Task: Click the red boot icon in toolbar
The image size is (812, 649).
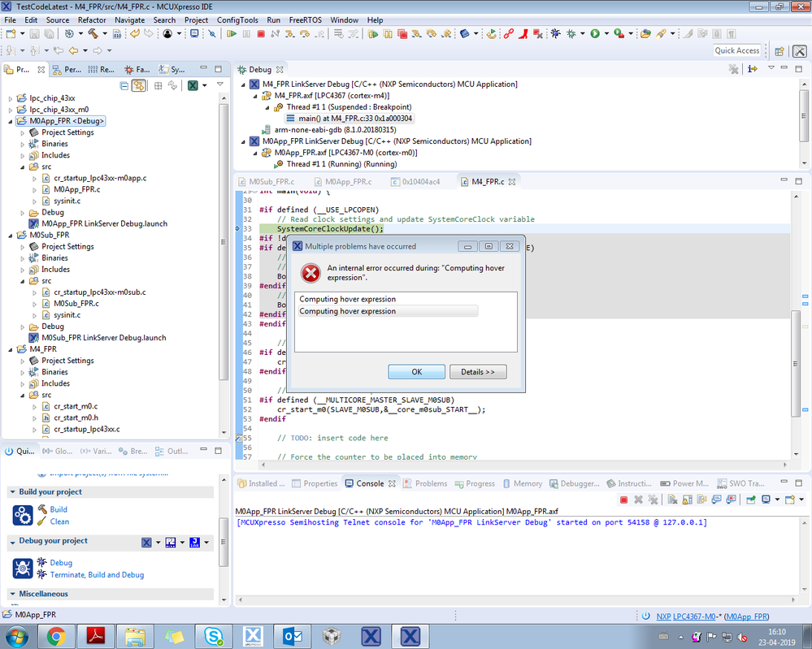Action: click(523, 34)
